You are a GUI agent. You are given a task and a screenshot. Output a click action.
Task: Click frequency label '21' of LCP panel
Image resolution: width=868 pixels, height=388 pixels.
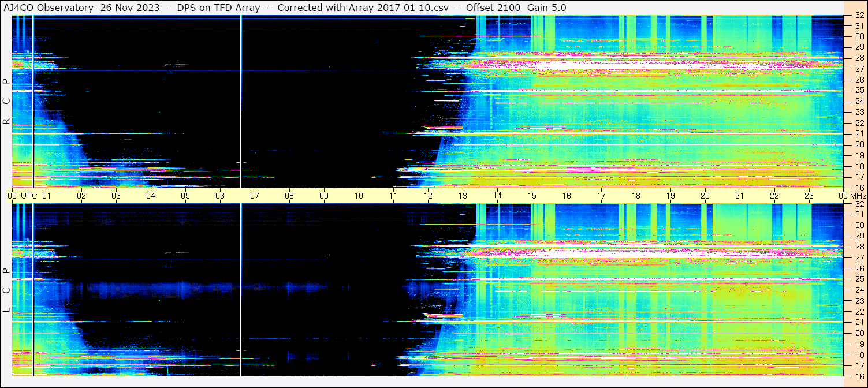click(x=859, y=322)
